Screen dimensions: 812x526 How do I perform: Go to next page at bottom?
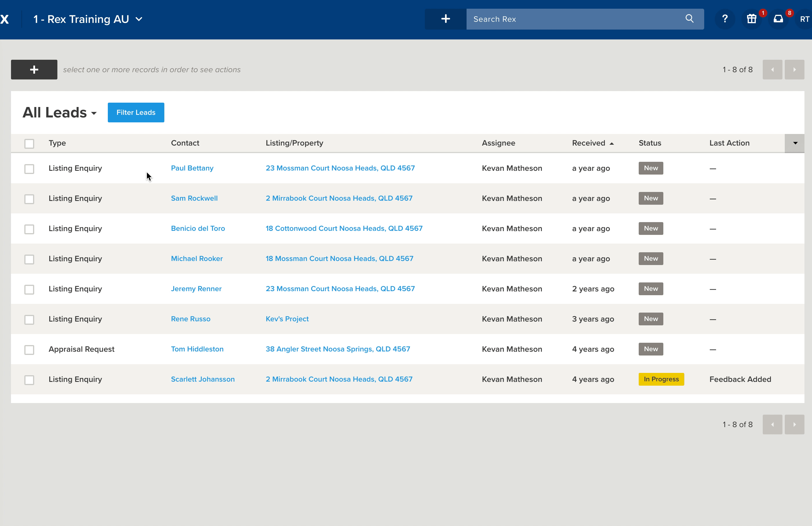[x=794, y=424]
